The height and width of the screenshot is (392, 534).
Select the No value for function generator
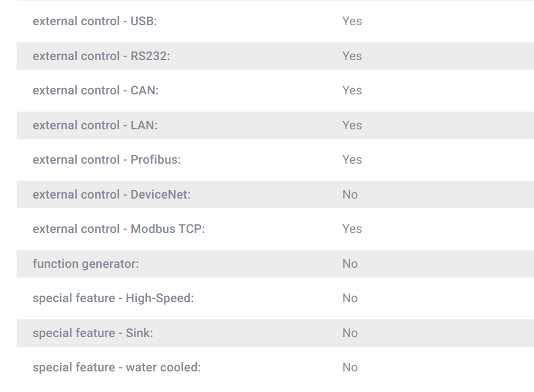350,264
